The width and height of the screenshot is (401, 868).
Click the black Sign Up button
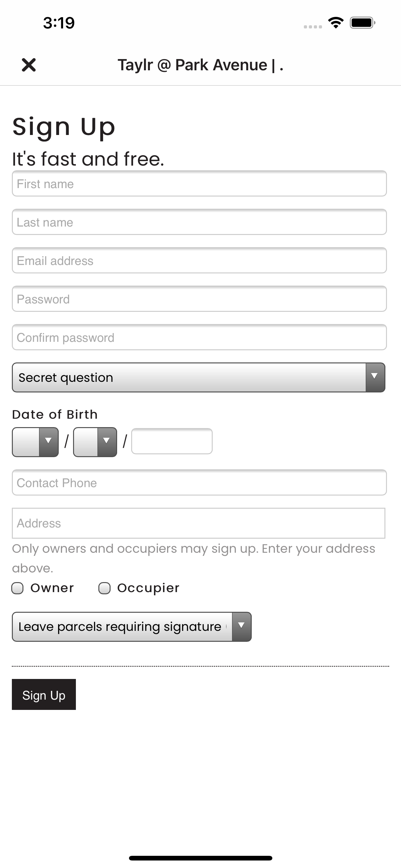44,695
